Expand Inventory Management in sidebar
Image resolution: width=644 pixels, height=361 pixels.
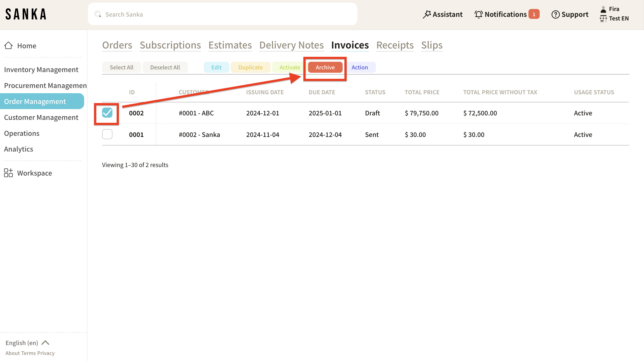pos(41,70)
